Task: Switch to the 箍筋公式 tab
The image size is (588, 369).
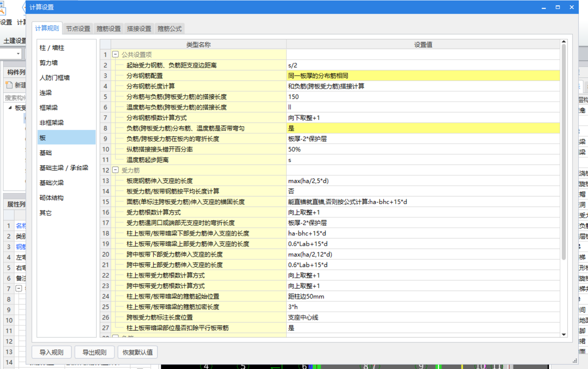Action: click(170, 29)
